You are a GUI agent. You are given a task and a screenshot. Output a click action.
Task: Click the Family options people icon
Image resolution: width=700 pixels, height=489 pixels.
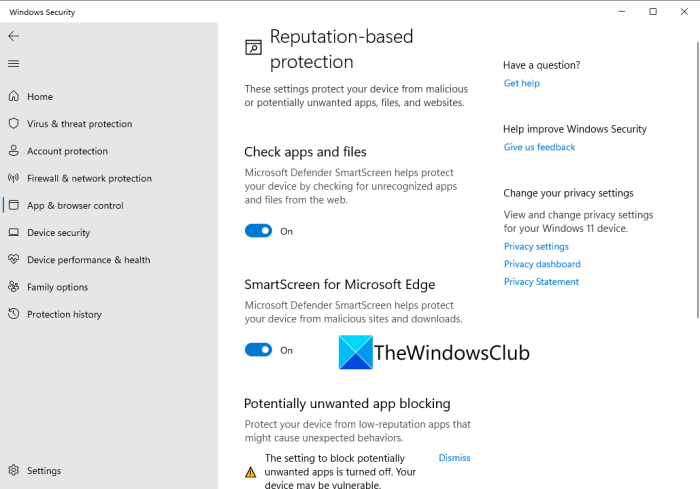pos(14,287)
